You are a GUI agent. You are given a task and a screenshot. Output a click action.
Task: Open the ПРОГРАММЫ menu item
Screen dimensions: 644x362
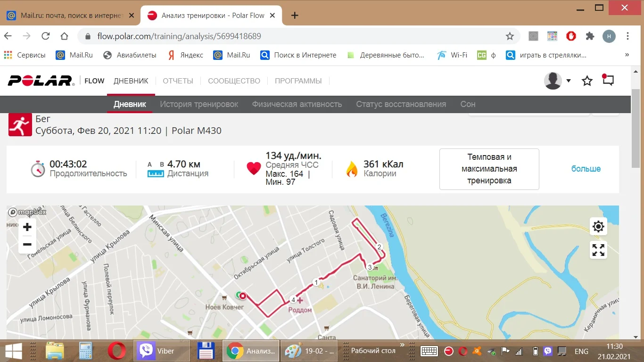coord(298,81)
